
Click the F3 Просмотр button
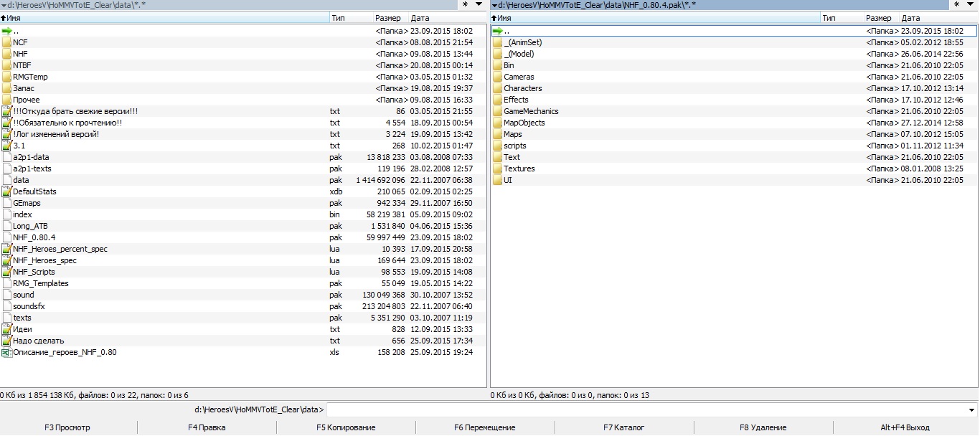(67, 427)
